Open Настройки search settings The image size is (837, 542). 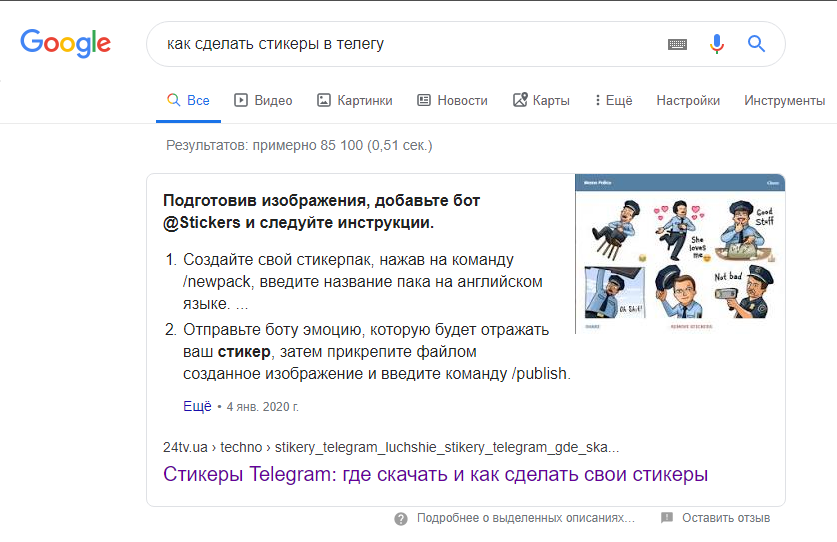pos(688,100)
